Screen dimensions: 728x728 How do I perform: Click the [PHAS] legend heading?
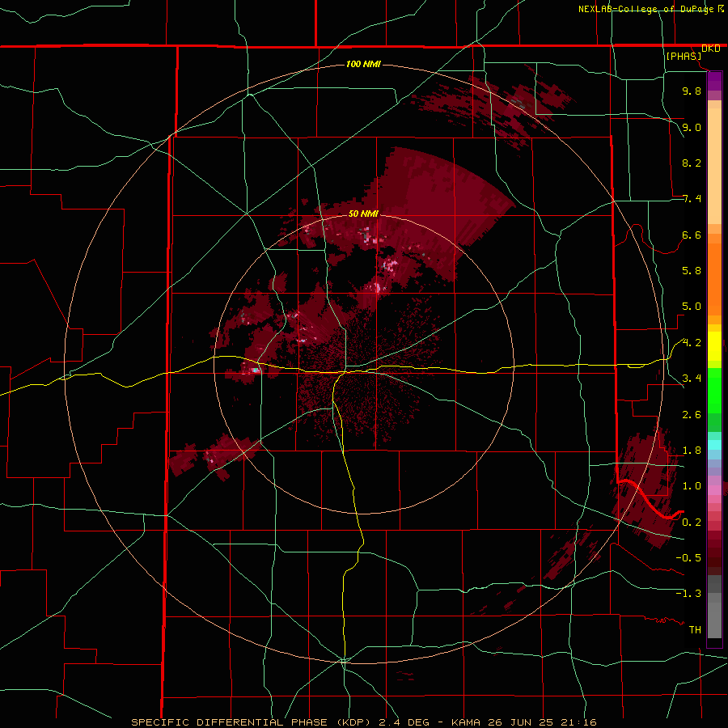[684, 57]
